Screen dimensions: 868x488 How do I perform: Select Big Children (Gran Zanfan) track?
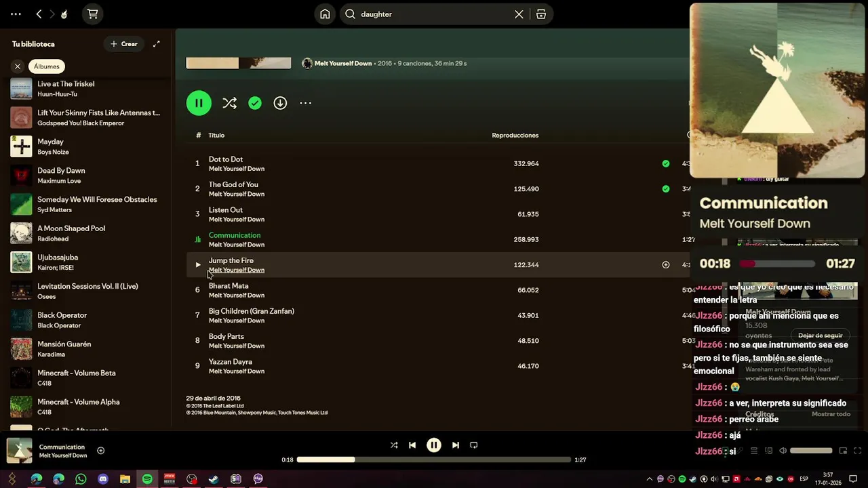pyautogui.click(x=252, y=311)
